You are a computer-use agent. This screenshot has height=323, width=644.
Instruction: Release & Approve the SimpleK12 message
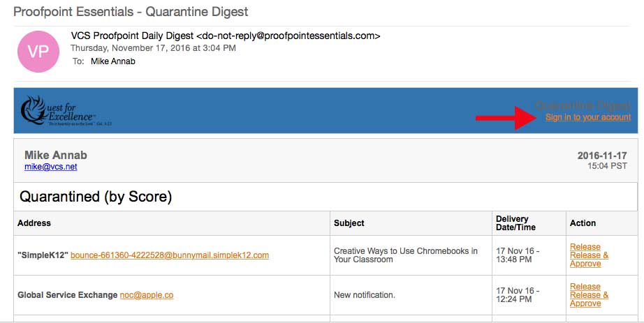click(x=588, y=260)
